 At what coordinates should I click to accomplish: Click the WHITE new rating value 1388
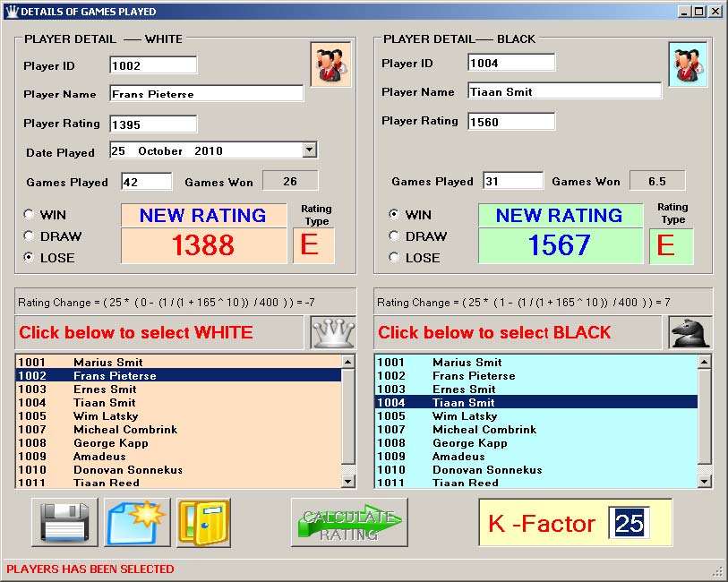pyautogui.click(x=203, y=245)
